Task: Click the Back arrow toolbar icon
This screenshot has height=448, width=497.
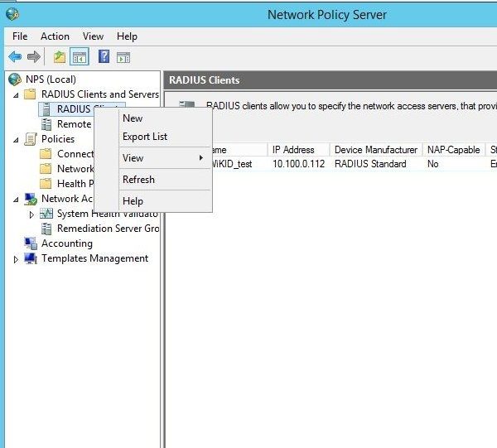Action: (15, 57)
